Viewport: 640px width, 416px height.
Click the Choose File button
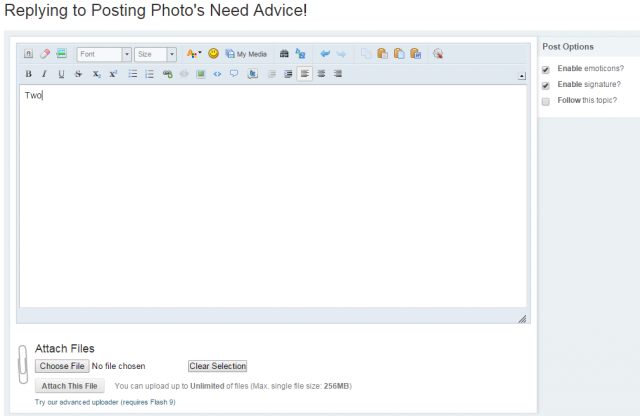(61, 366)
